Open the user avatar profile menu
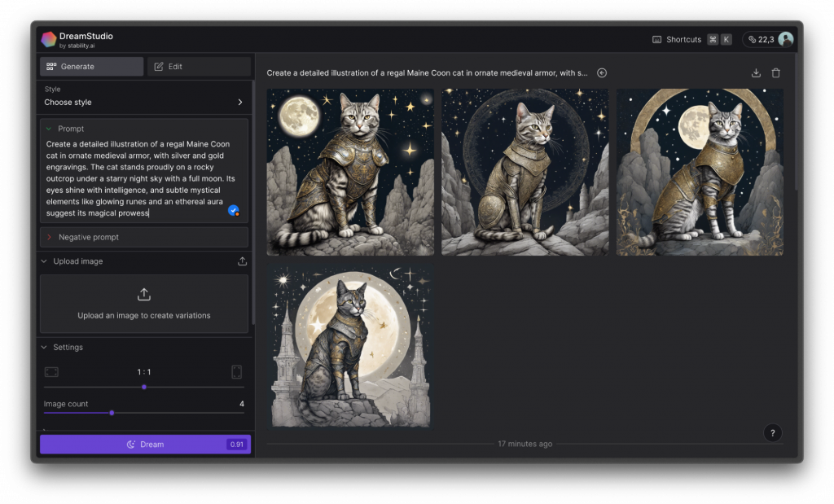The height and width of the screenshot is (504, 834). point(786,39)
